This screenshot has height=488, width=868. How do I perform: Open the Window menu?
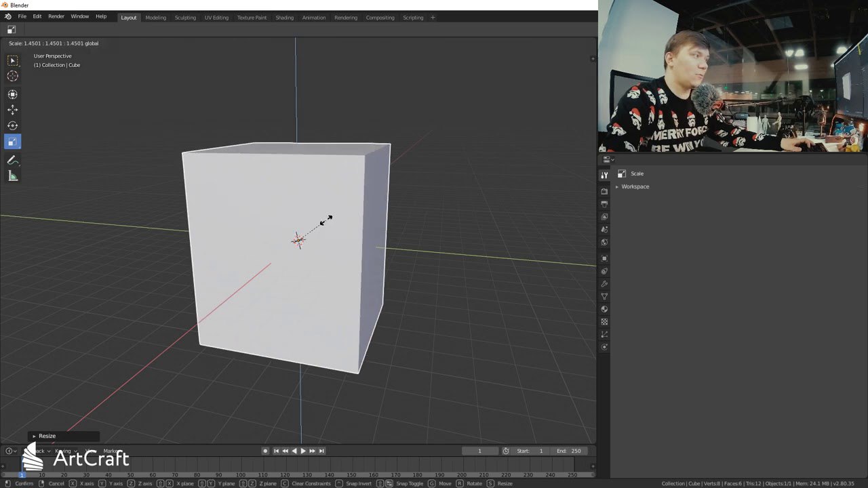80,16
